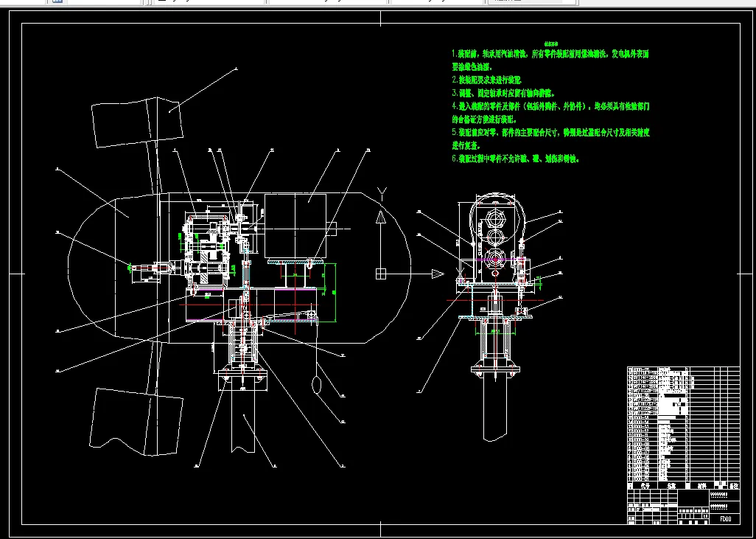
Task: Select note line starting '1.装配前,轴承用汽油清洗'
Action: tap(550, 54)
